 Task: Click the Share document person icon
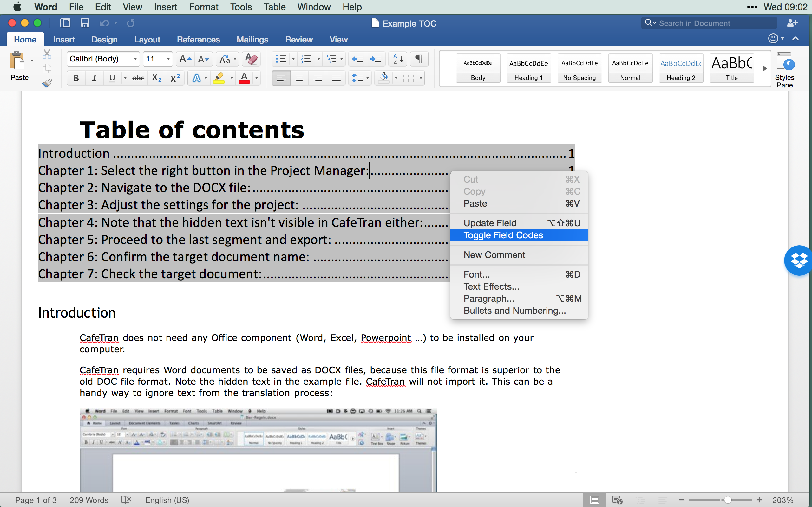(x=792, y=23)
